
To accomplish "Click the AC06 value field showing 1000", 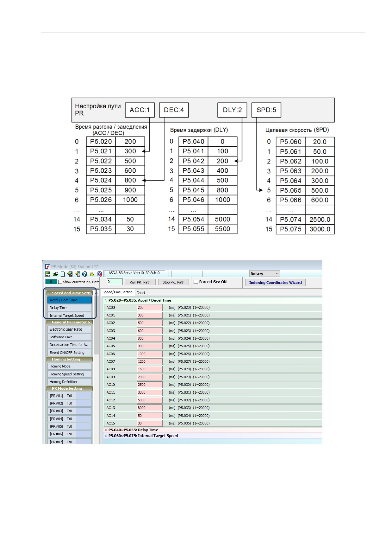I will pyautogui.click(x=150, y=354).
